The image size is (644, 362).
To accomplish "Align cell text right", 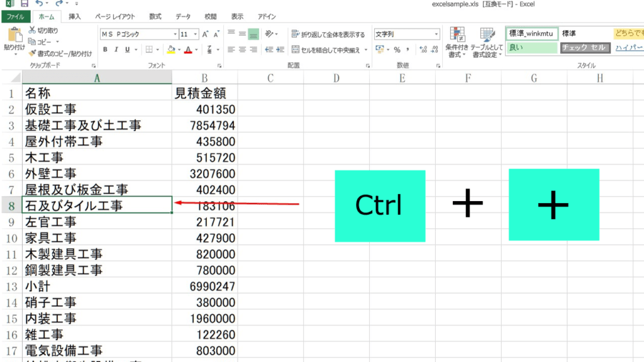I will pos(253,50).
